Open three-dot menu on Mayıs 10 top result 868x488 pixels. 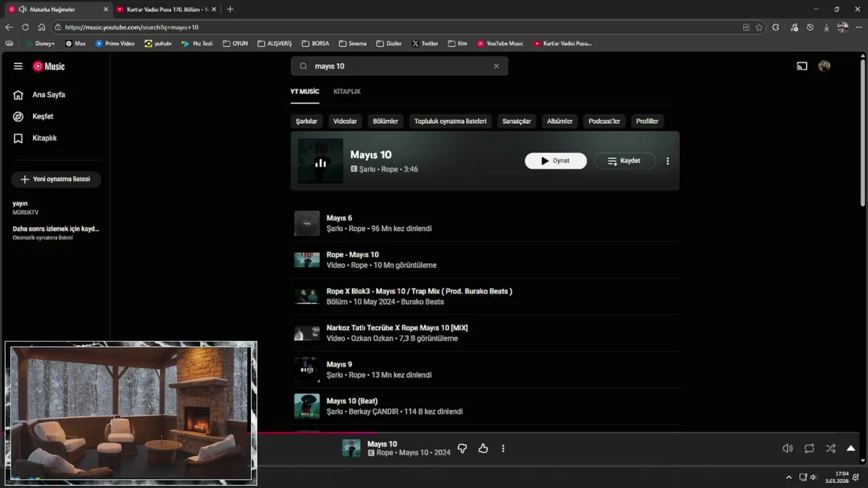668,161
